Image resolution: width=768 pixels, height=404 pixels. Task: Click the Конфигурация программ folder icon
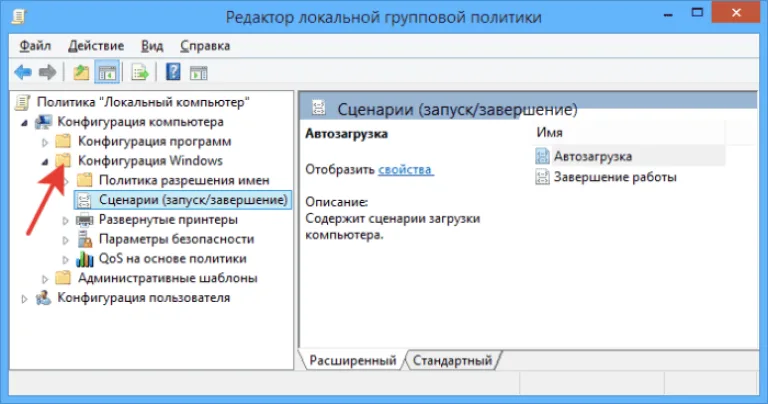(x=63, y=141)
